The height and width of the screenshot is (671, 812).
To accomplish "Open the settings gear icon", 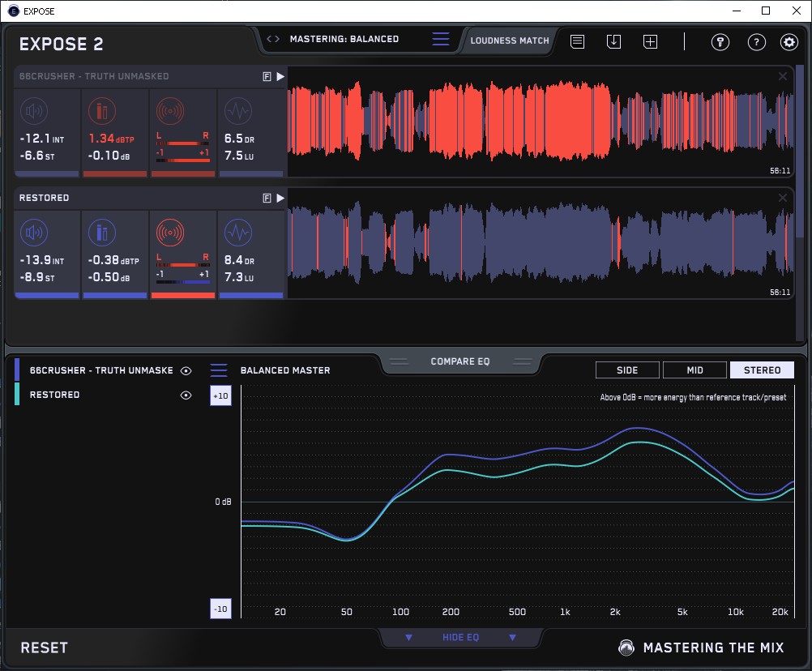I will pyautogui.click(x=789, y=42).
